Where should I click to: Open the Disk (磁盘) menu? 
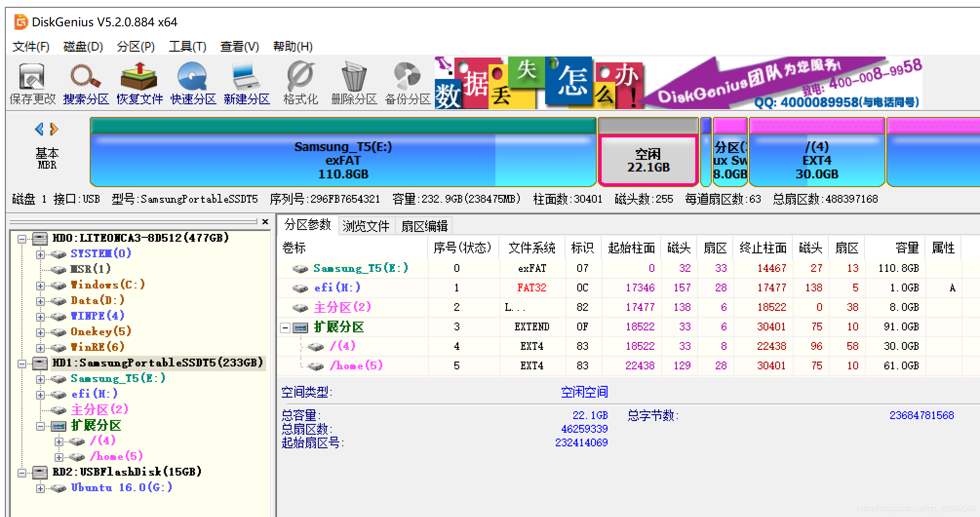[x=83, y=47]
